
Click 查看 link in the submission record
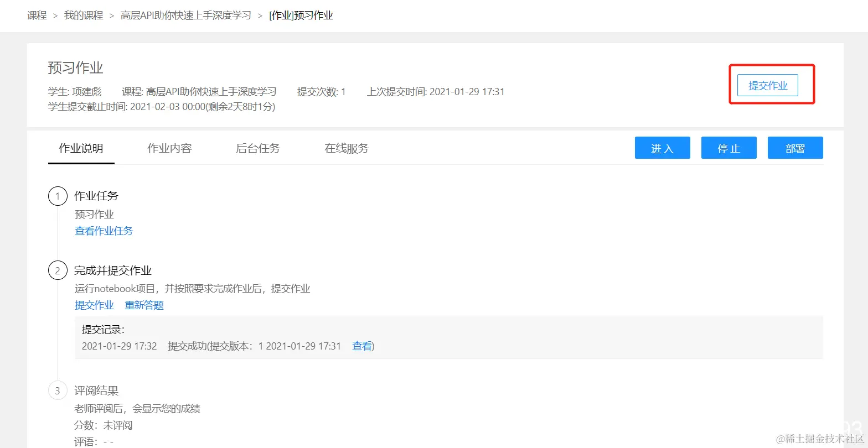[x=362, y=346]
